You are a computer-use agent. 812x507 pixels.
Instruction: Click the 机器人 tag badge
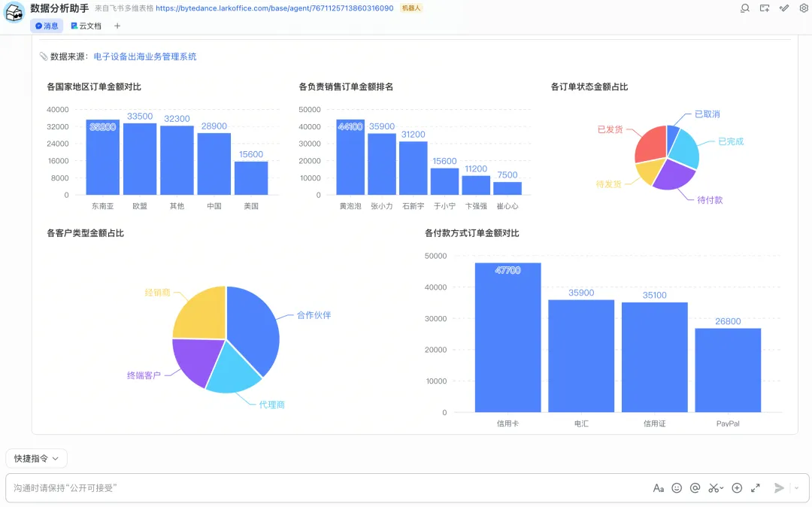[x=411, y=8]
